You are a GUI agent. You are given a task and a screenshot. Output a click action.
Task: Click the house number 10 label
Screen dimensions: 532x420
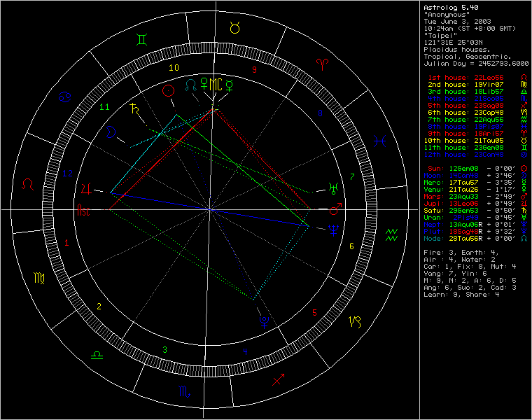coord(174,68)
